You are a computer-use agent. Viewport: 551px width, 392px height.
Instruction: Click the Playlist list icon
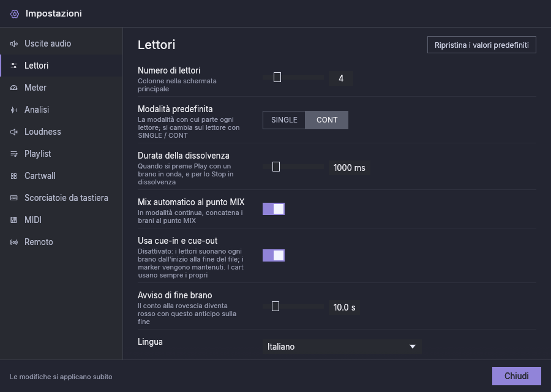point(13,154)
